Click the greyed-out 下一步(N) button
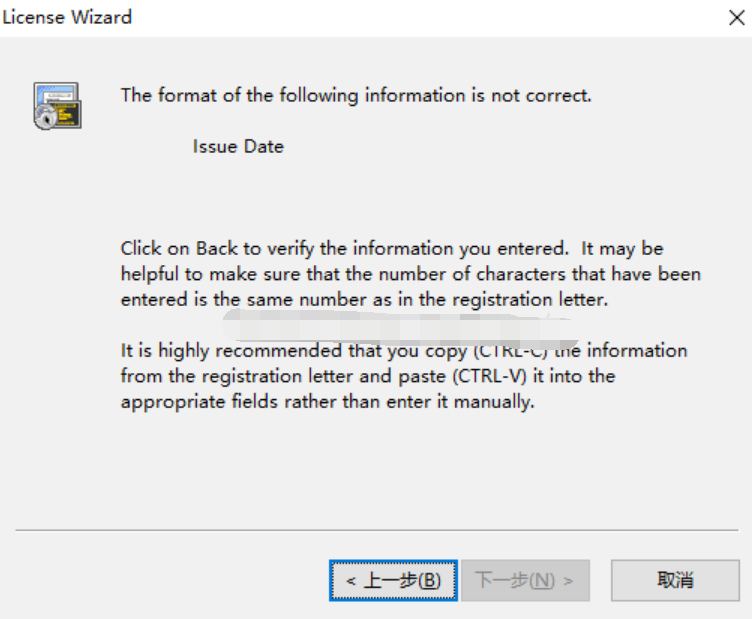752x619 pixels. click(525, 580)
